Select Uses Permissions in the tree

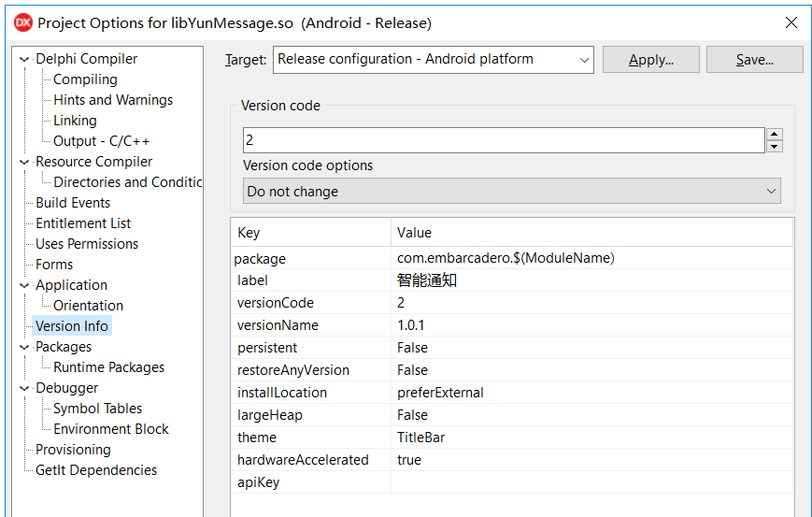pyautogui.click(x=87, y=244)
